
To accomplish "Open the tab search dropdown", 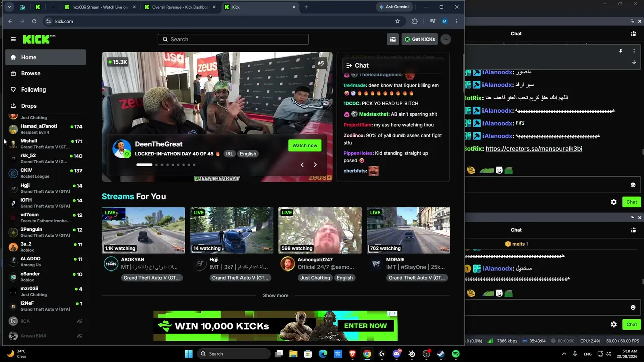I will (9, 7).
